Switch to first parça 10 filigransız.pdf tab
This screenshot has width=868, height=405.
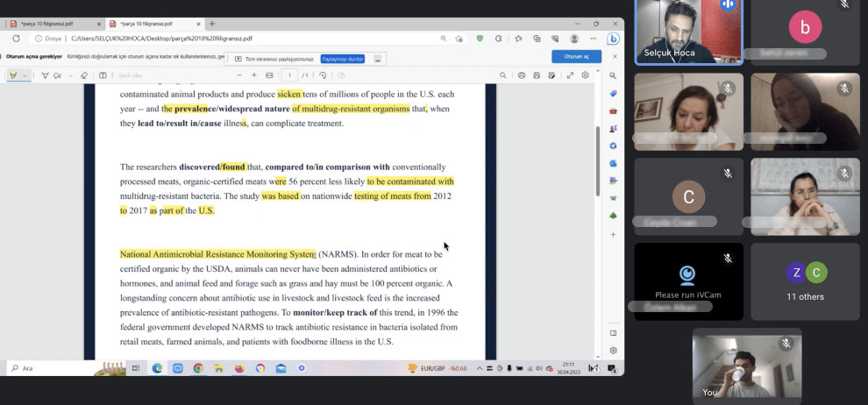pos(53,24)
